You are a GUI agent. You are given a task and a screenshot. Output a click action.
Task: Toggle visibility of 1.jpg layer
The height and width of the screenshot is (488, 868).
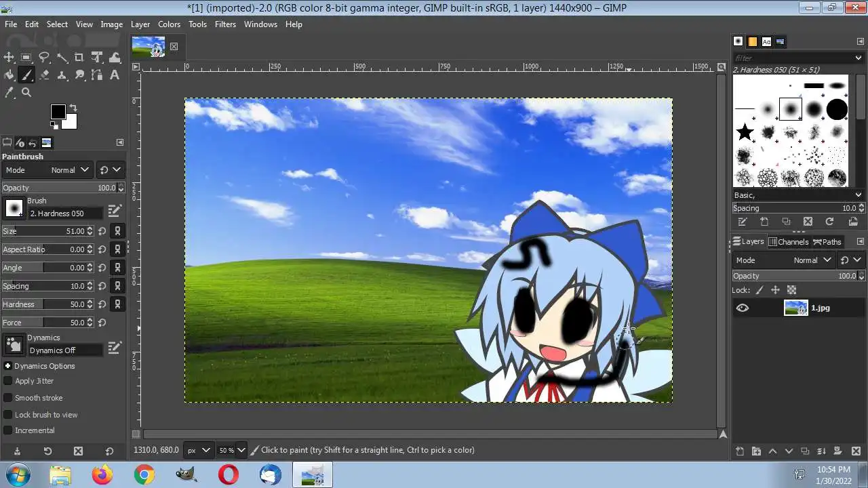coord(743,308)
